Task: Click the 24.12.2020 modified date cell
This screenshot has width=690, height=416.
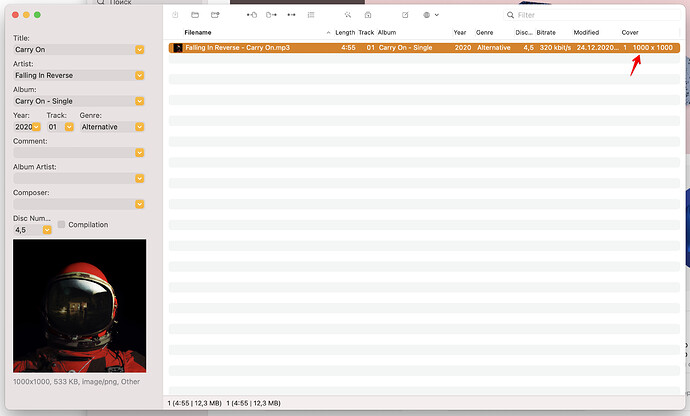Action: 598,48
